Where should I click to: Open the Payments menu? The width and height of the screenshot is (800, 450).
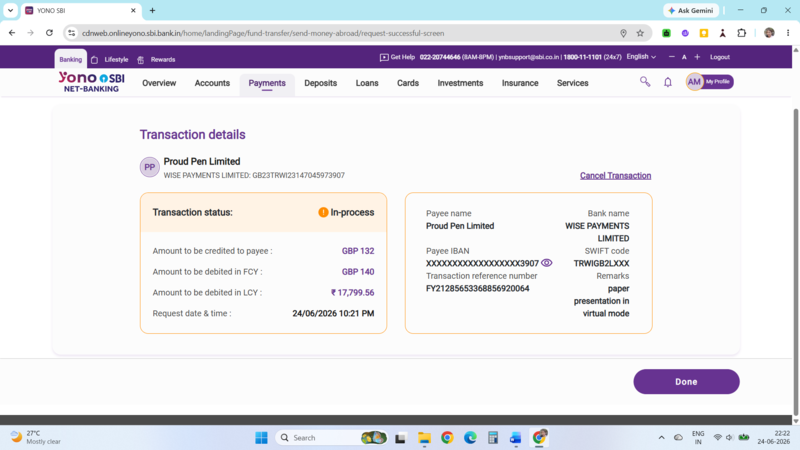267,83
